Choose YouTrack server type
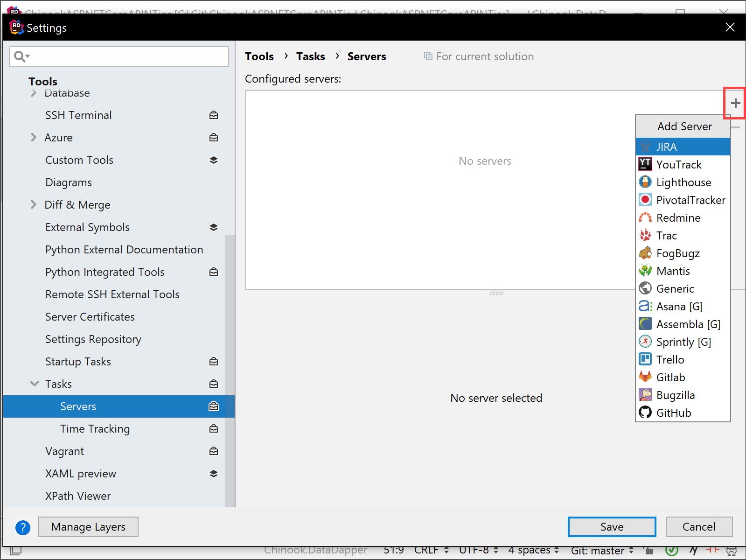 pos(683,164)
